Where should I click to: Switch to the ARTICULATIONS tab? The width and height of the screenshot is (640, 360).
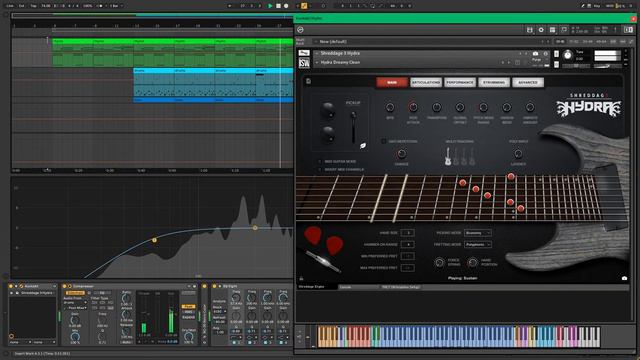pos(426,82)
